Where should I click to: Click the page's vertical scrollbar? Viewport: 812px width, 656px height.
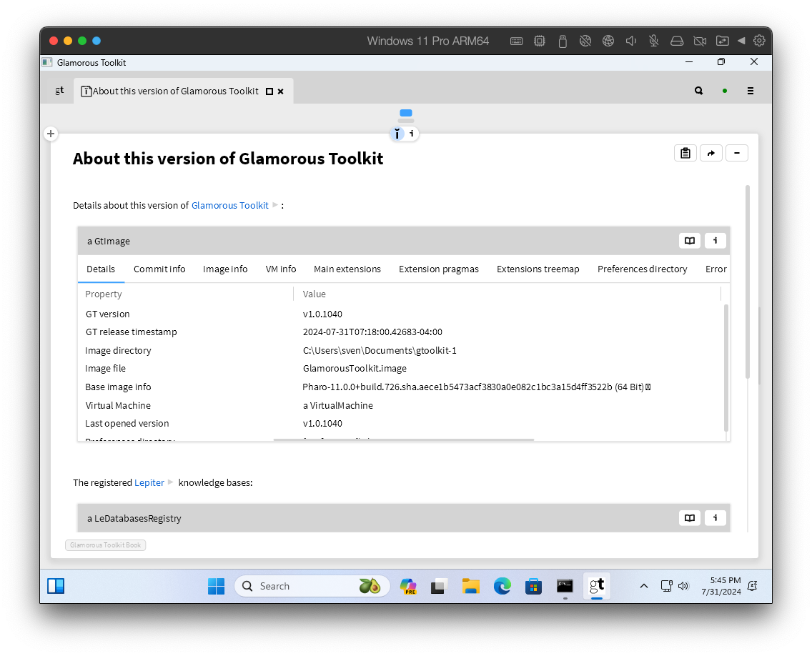pyautogui.click(x=748, y=282)
